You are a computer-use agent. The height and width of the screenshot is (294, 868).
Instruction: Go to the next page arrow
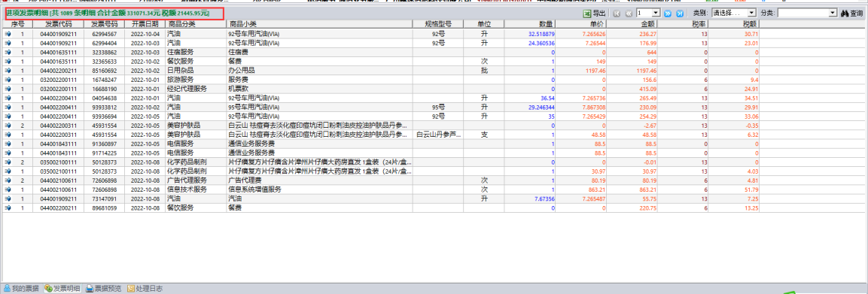(668, 13)
